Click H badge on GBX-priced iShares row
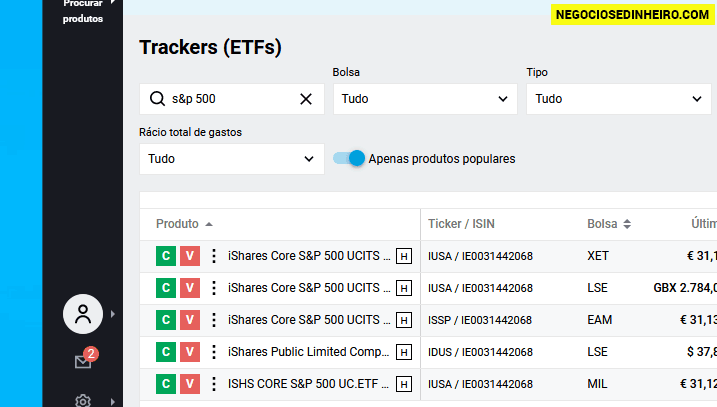Image resolution: width=717 pixels, height=407 pixels. [x=404, y=288]
